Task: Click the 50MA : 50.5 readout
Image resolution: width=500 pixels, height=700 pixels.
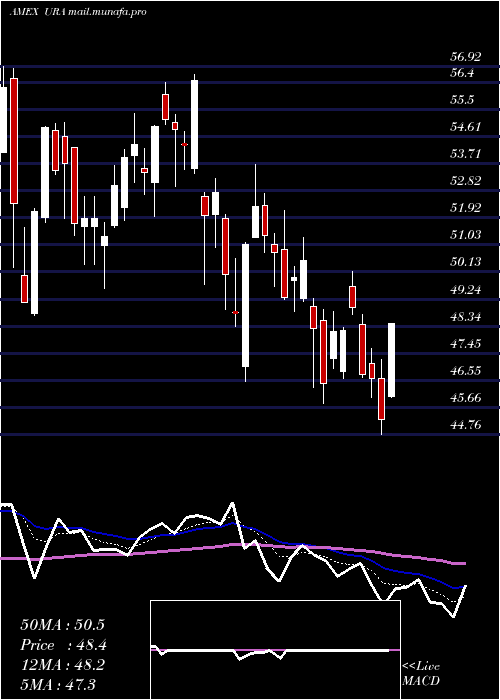Action: [62, 625]
